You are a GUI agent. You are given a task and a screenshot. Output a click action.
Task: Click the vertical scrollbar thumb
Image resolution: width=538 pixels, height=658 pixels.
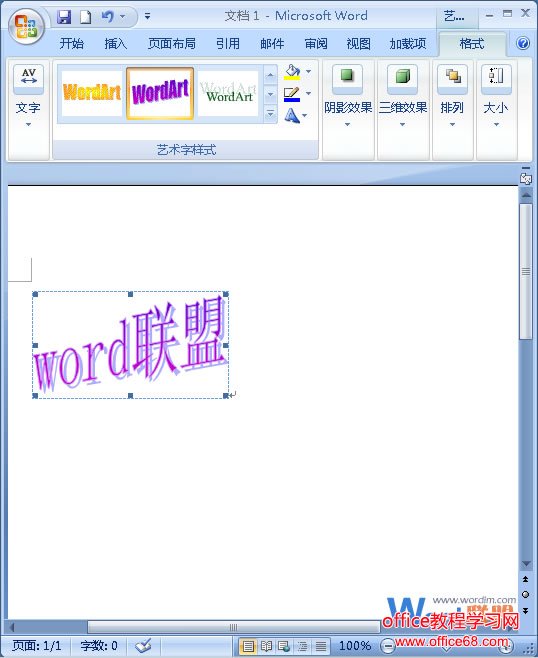click(525, 272)
